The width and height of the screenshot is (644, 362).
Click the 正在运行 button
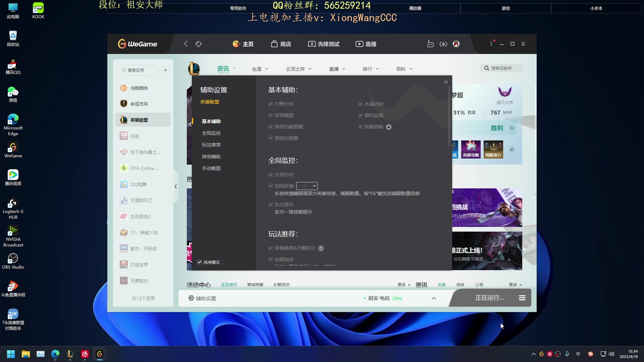[x=489, y=298]
